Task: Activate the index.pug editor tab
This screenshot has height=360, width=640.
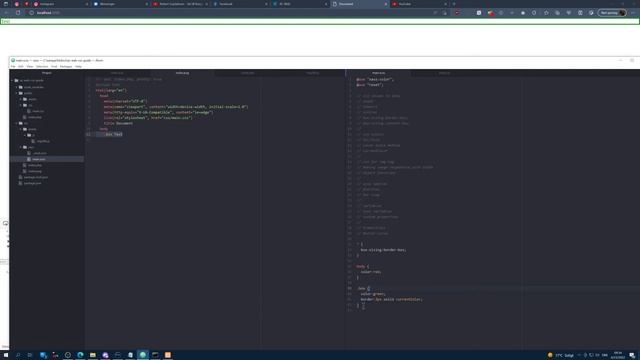Action: [182, 73]
